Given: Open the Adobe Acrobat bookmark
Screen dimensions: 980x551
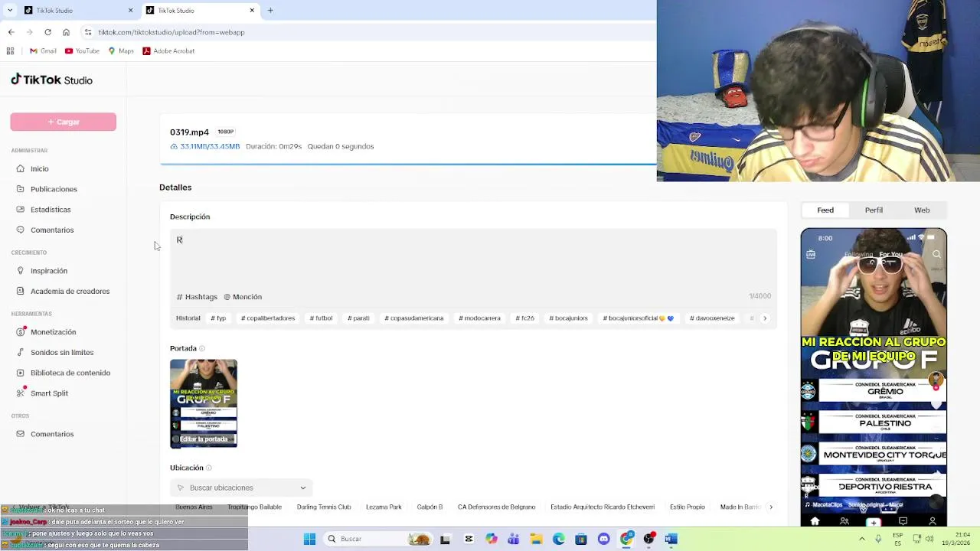Looking at the screenshot, I should coord(168,51).
